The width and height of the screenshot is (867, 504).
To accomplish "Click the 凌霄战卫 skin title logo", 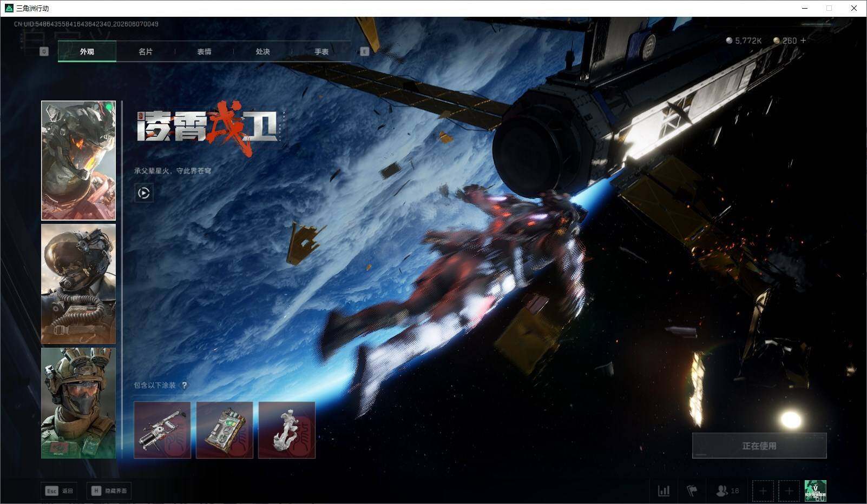I will pyautogui.click(x=211, y=128).
